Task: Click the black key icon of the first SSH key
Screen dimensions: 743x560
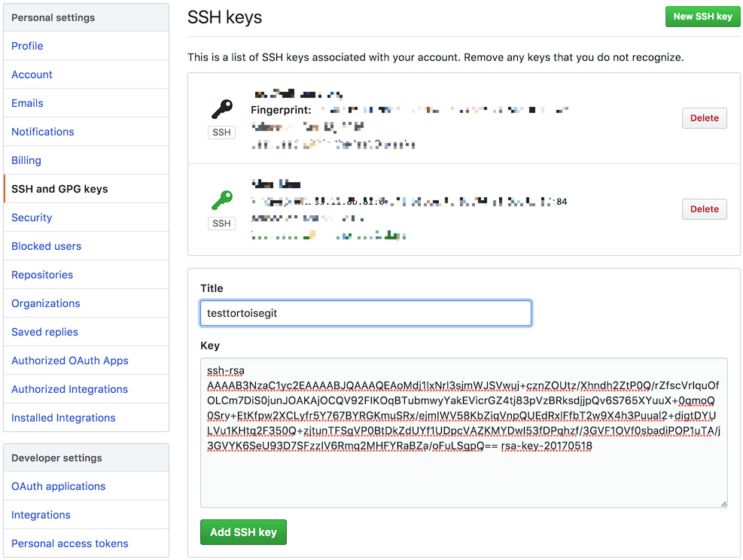Action: tap(221, 110)
